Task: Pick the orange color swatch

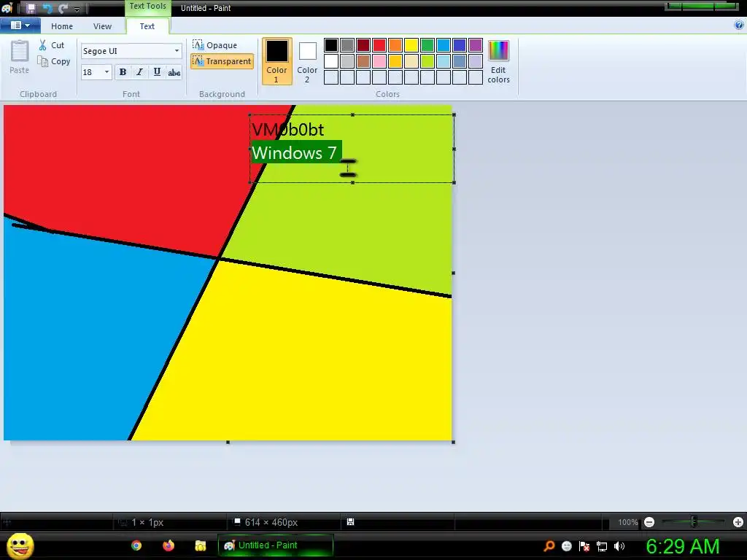Action: 395,45
